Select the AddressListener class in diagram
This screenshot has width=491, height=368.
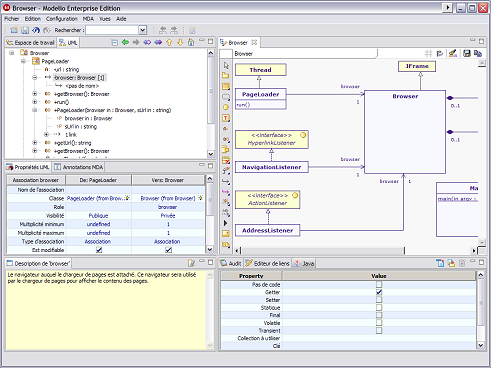pos(268,230)
